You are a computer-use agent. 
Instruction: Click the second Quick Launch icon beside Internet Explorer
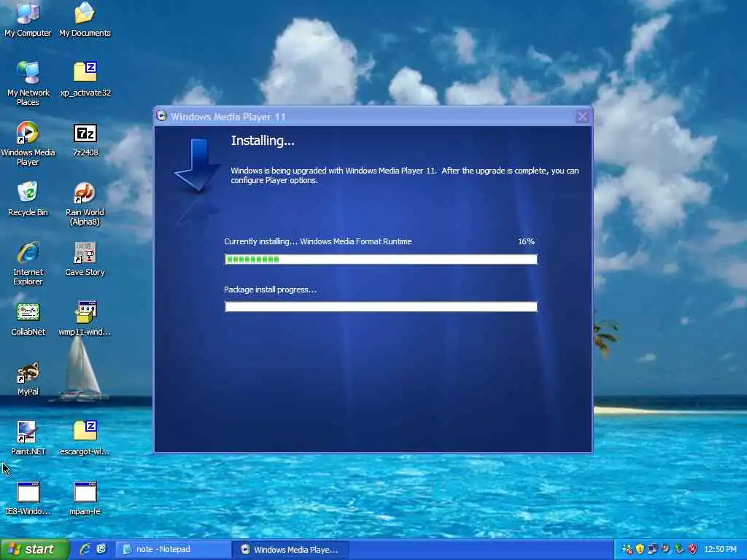point(101,549)
